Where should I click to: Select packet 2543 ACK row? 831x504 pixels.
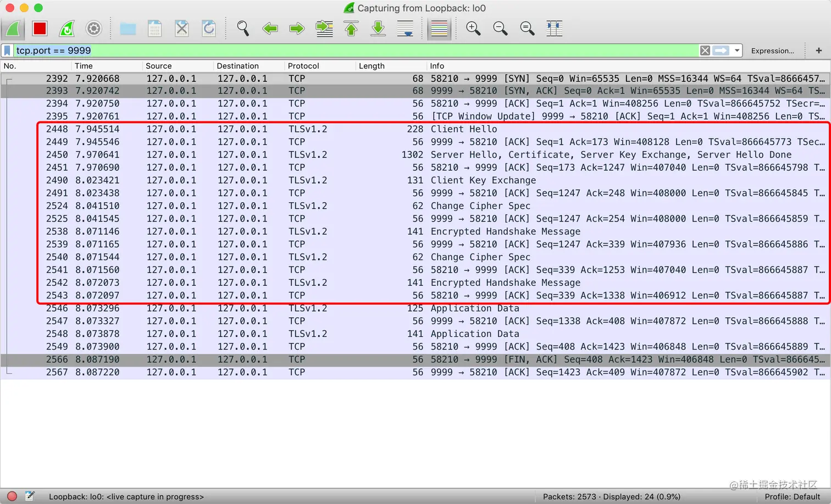[x=416, y=295]
